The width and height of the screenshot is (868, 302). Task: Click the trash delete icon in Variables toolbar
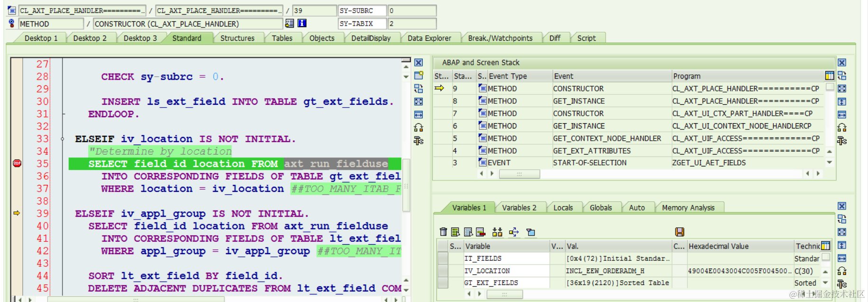443,232
